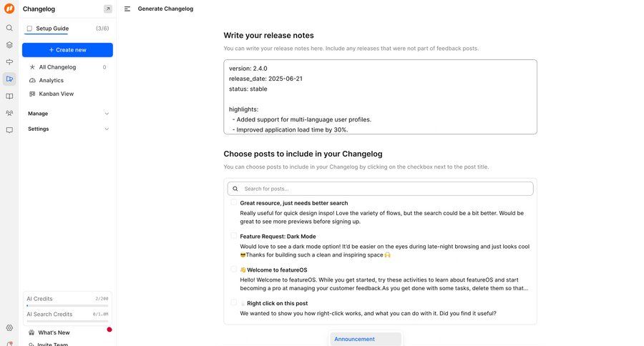This screenshot has width=644, height=346.
Task: Expand the Settings section in sidebar
Action: [67, 129]
